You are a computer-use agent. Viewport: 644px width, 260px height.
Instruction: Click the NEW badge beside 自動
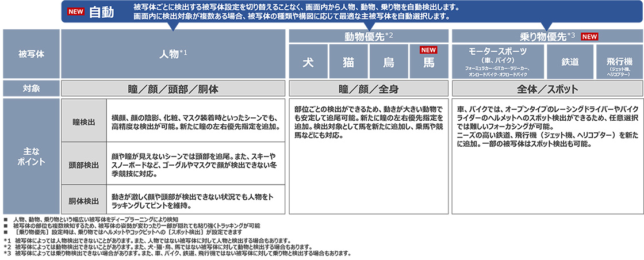76,12
